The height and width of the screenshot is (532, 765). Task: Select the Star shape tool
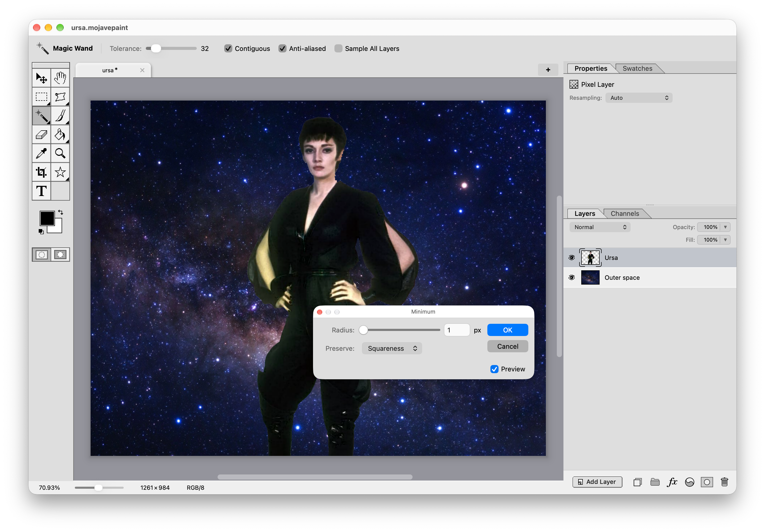(x=60, y=172)
